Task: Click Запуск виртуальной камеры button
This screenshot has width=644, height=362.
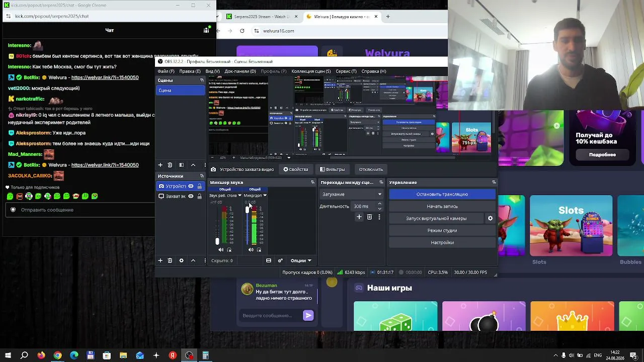Action: pyautogui.click(x=436, y=218)
